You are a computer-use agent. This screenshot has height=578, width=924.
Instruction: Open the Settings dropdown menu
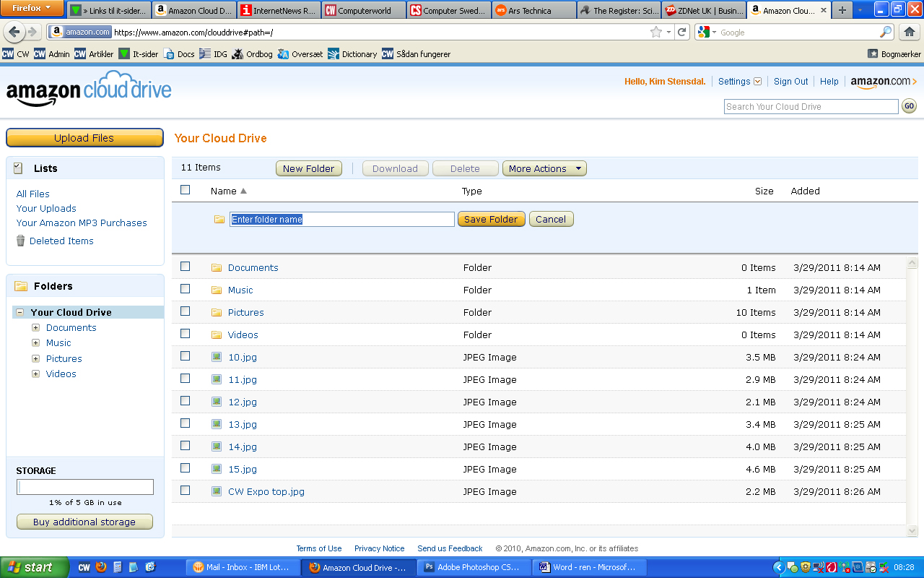(x=740, y=82)
